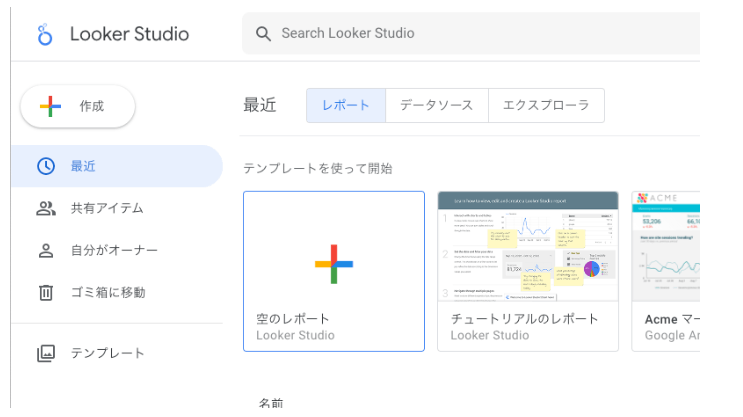Click Looker Studio subtitle under チュートリアルのレポート
The image size is (743, 417).
489,335
